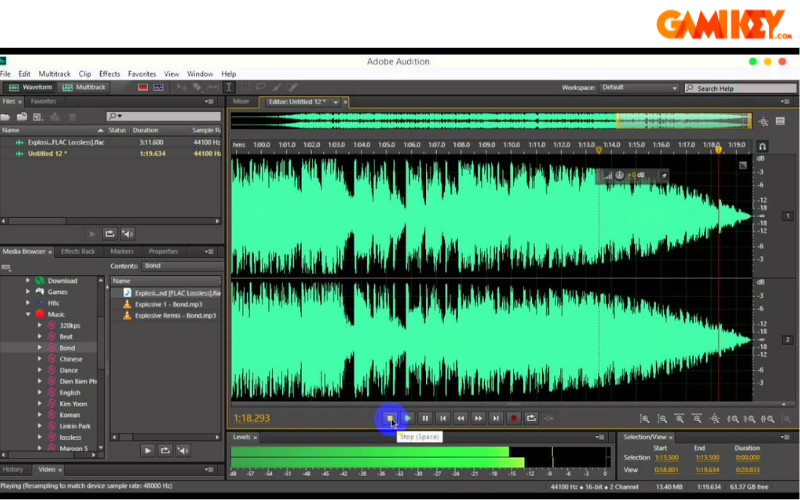800x500 pixels.
Task: Select the Marquee Selection tool
Action: point(245,87)
